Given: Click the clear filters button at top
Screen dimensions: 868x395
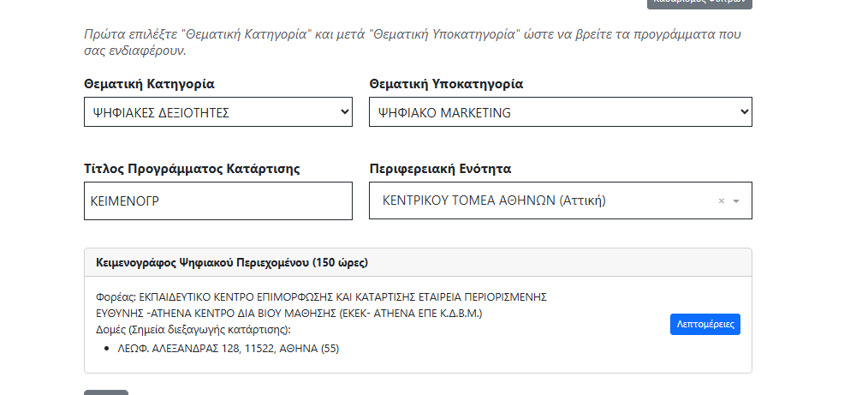Looking at the screenshot, I should [x=699, y=3].
